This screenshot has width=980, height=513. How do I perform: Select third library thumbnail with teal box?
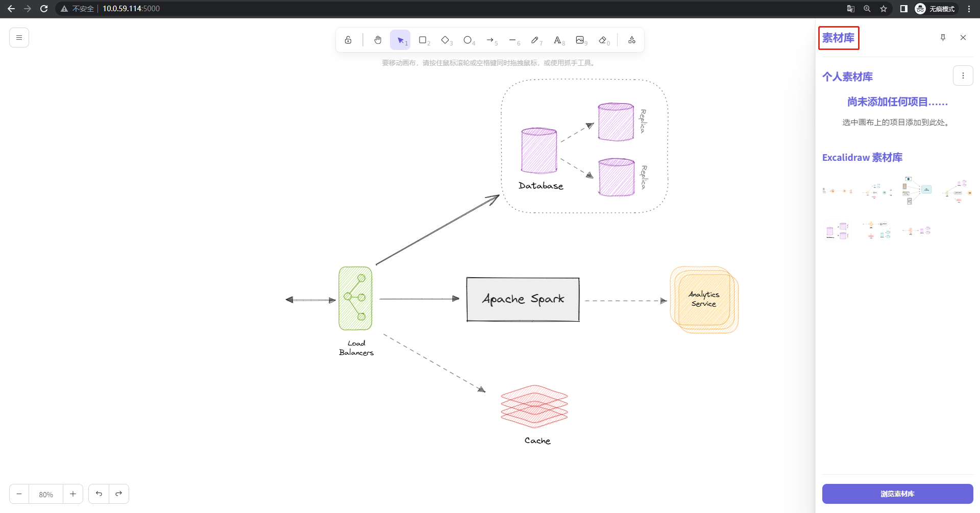click(917, 191)
